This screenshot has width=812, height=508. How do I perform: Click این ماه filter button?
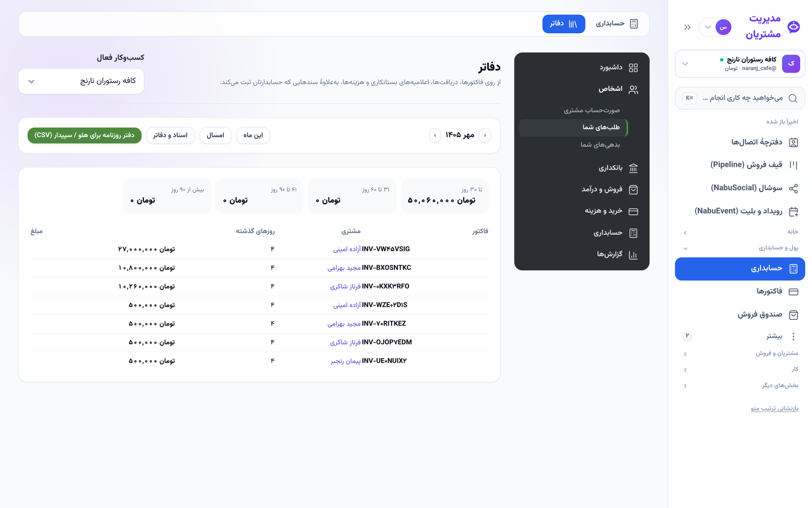point(253,135)
